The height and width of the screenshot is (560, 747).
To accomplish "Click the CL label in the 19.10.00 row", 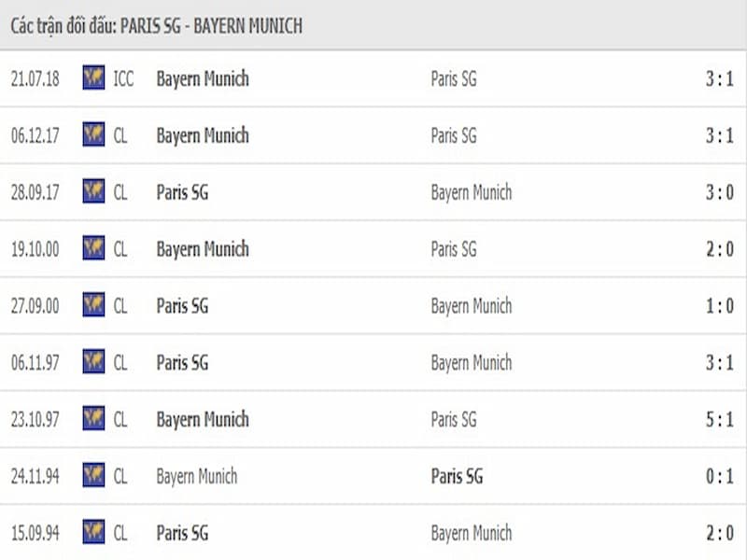I will point(120,249).
